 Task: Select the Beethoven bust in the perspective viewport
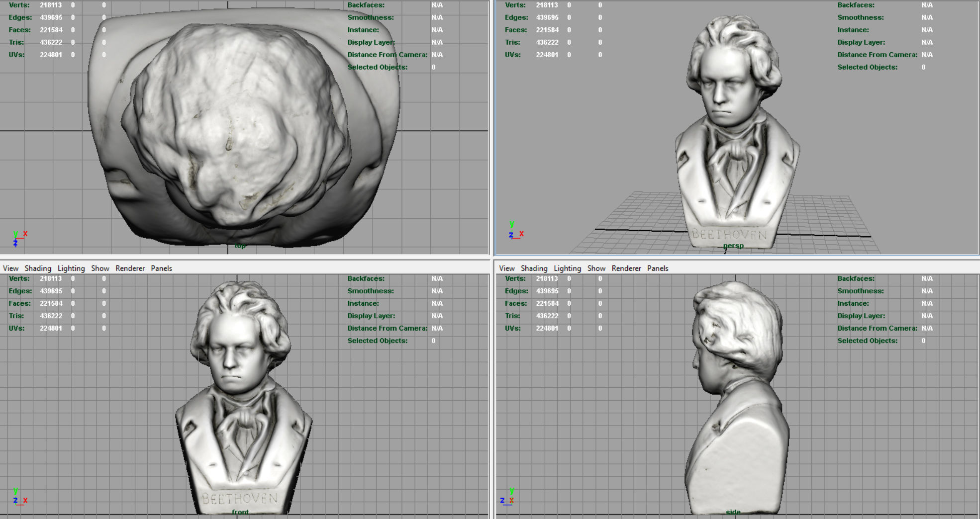(x=736, y=132)
